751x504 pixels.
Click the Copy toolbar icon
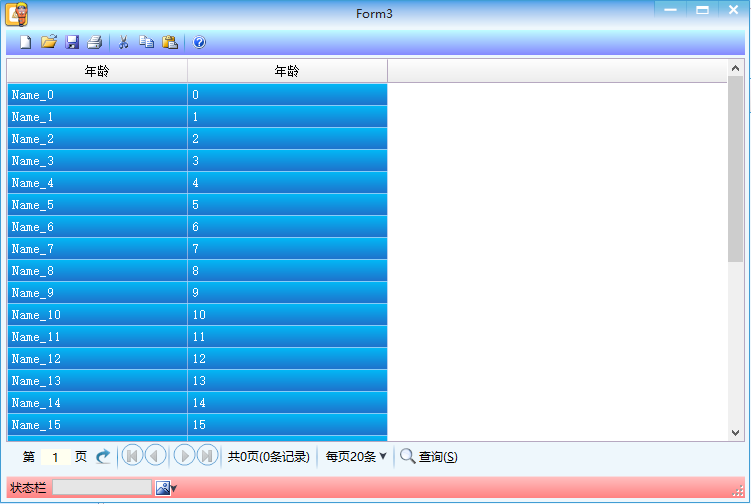(146, 42)
